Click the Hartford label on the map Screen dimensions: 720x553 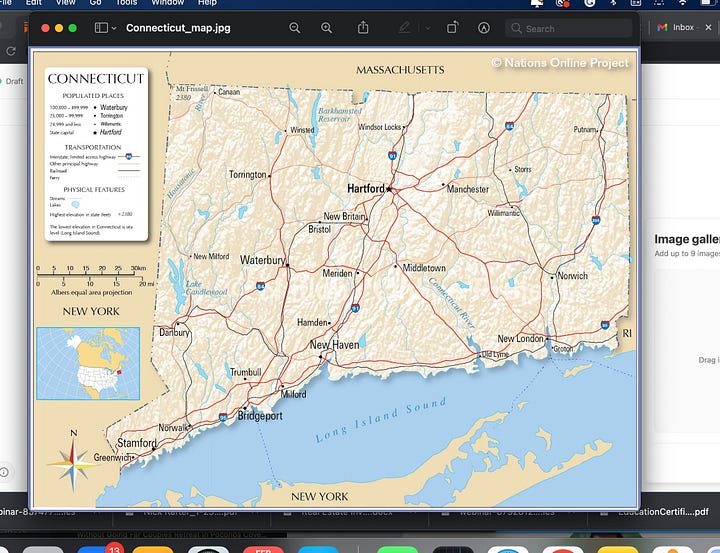tap(366, 188)
